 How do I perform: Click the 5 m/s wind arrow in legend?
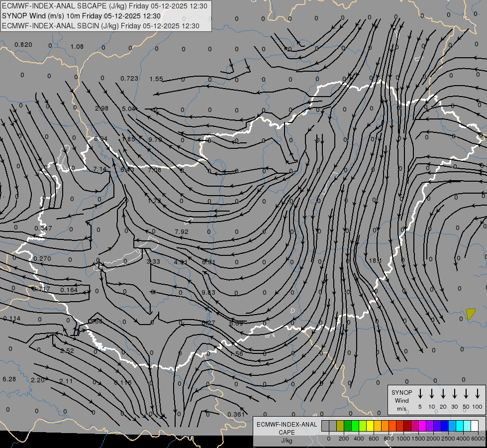coord(420,394)
